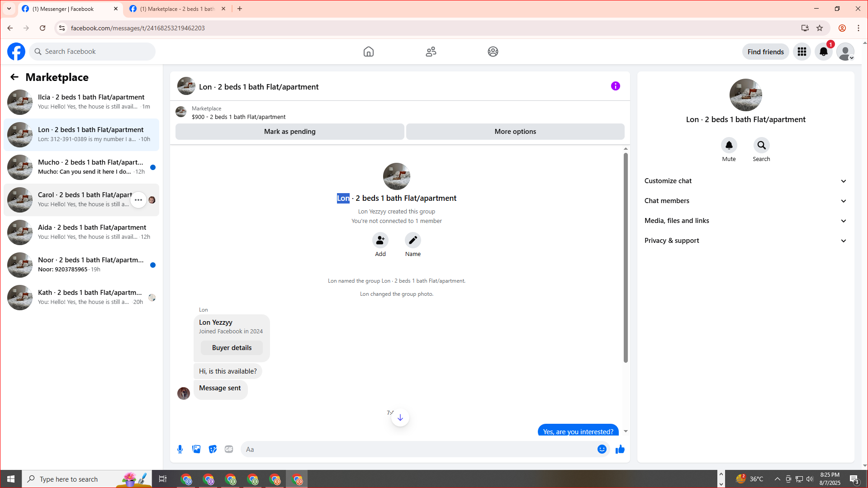Focus the Search Facebook field
Viewport: 868px width, 488px height.
click(93, 52)
